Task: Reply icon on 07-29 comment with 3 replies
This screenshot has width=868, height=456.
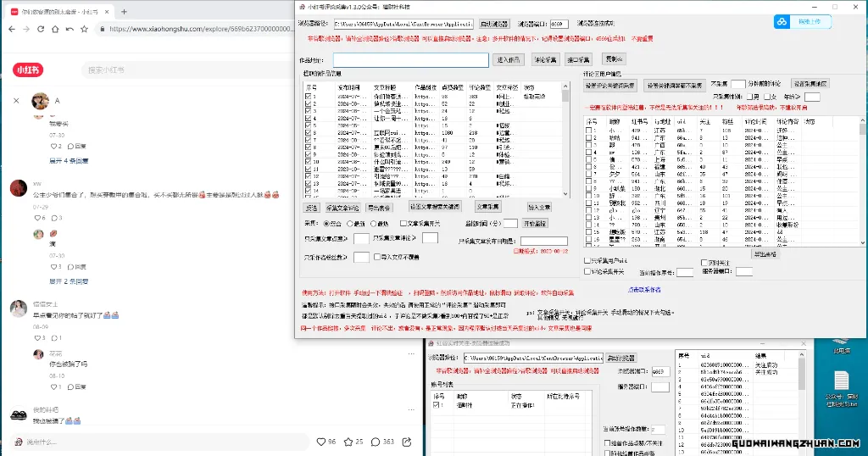Action: pyautogui.click(x=54, y=218)
